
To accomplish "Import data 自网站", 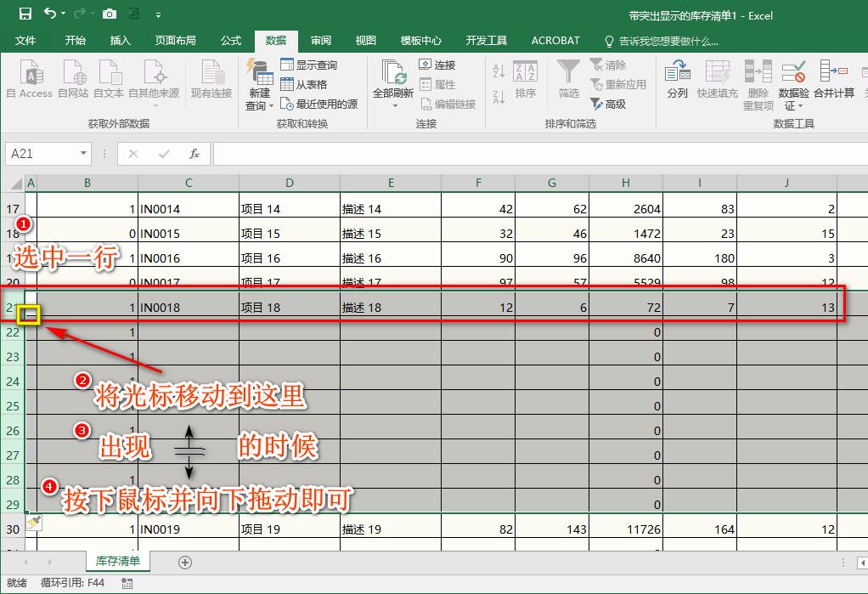I will coord(72,79).
